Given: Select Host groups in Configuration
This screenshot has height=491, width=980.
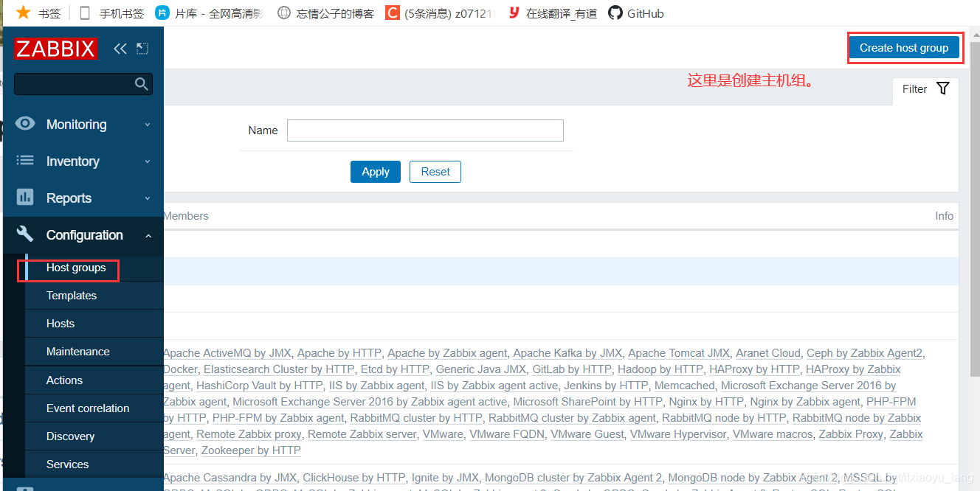Looking at the screenshot, I should click(x=76, y=268).
